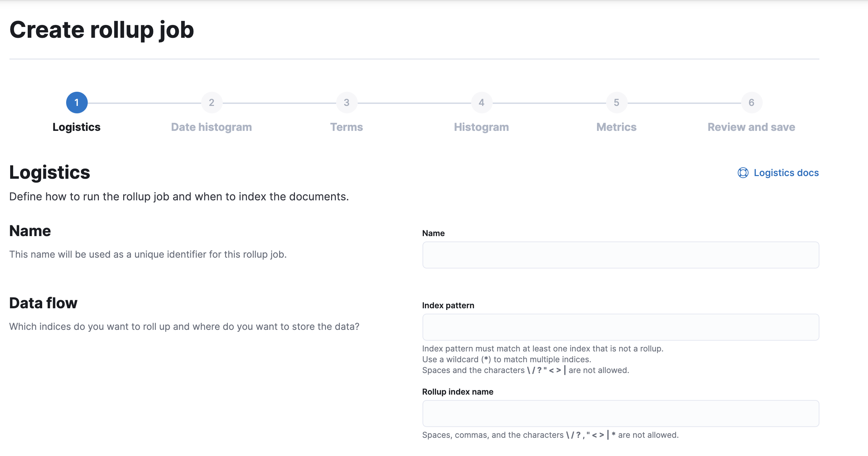This screenshot has width=868, height=456.
Task: Click the step 2 circle icon
Action: pos(212,103)
